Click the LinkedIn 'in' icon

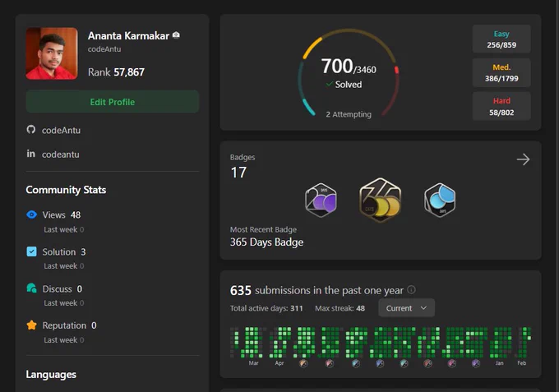31,154
